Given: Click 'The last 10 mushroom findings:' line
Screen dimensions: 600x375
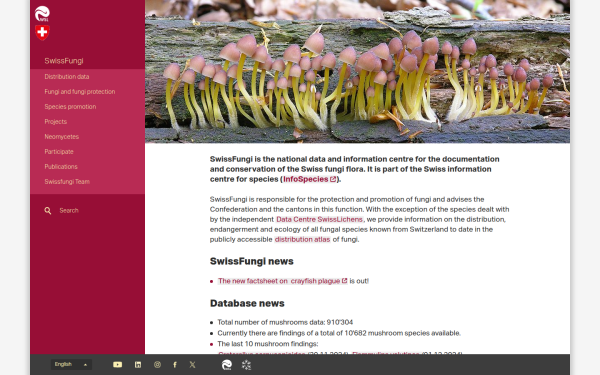Looking at the screenshot, I should (267, 344).
